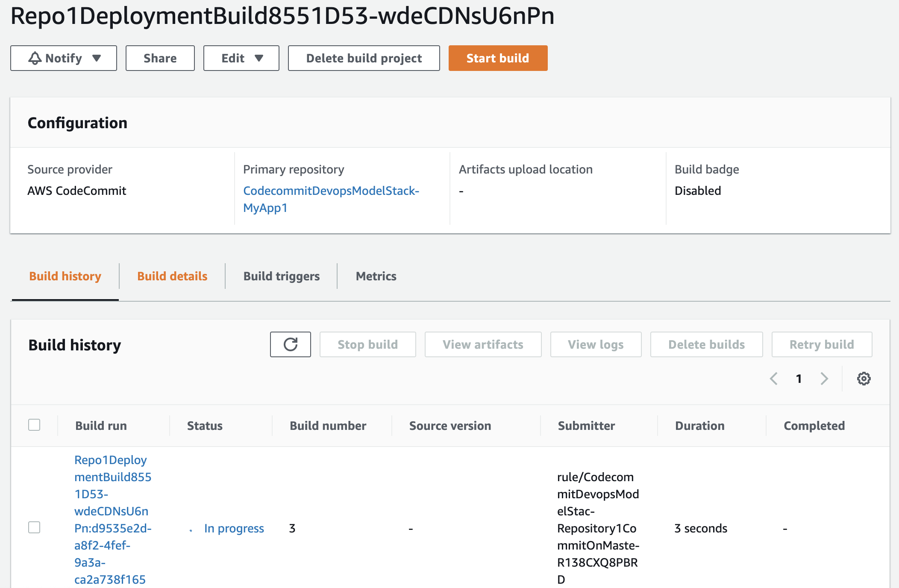The image size is (899, 588).
Task: Click the refresh build history icon
Action: (x=290, y=344)
